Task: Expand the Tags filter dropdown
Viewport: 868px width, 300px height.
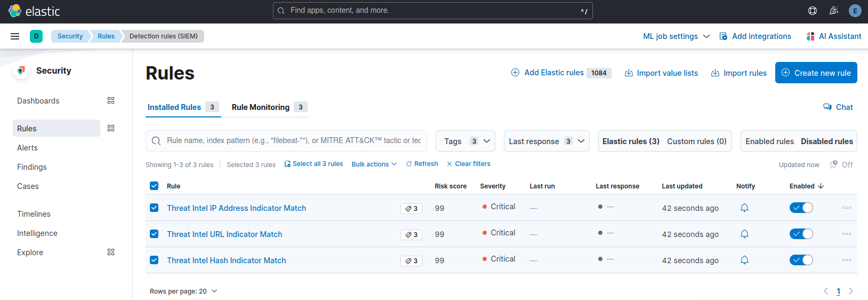Action: 465,141
